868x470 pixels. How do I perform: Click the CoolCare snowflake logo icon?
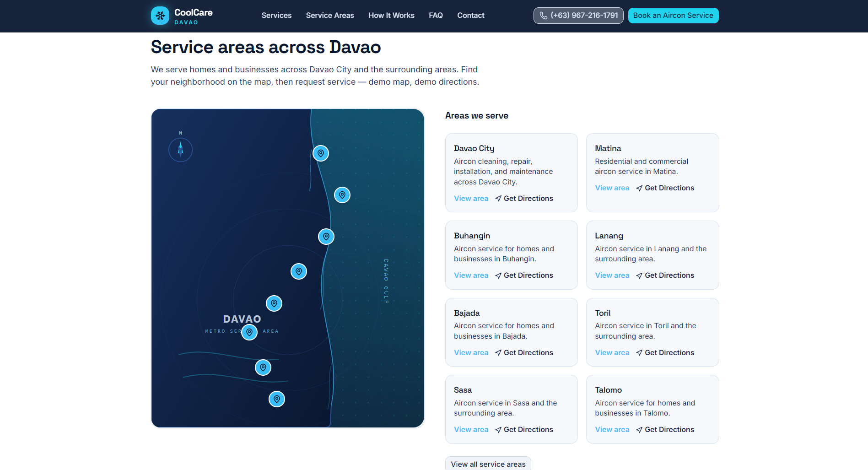pyautogui.click(x=160, y=16)
